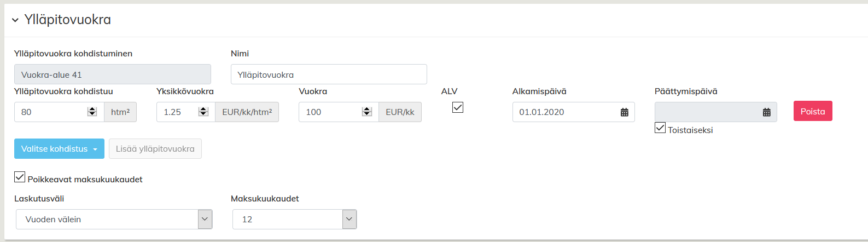
Task: Click the Ylläpitovuokra kohdistuu number stepper
Action: tap(92, 112)
